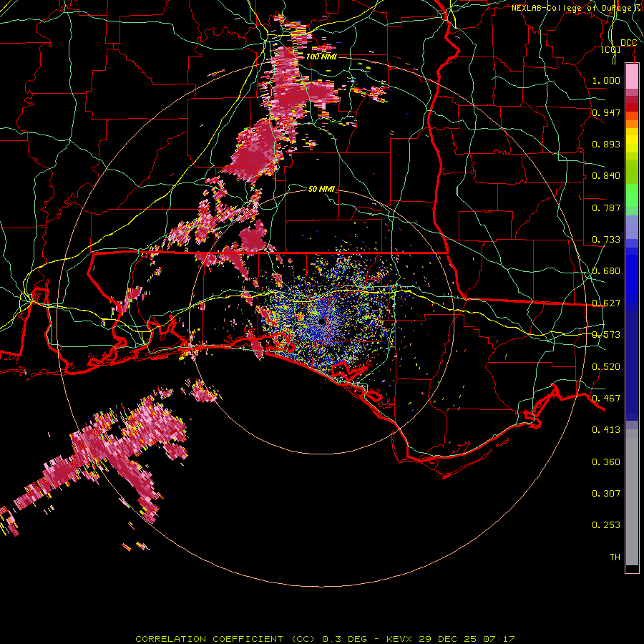Screen dimensions: 644x644
Task: Click the 0.573 legend value
Action: pos(606,335)
